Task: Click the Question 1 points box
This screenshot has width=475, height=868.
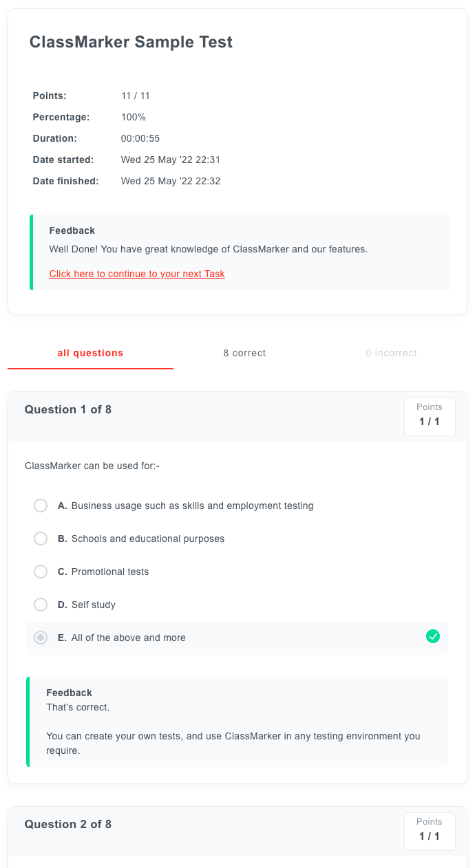Action: [430, 416]
